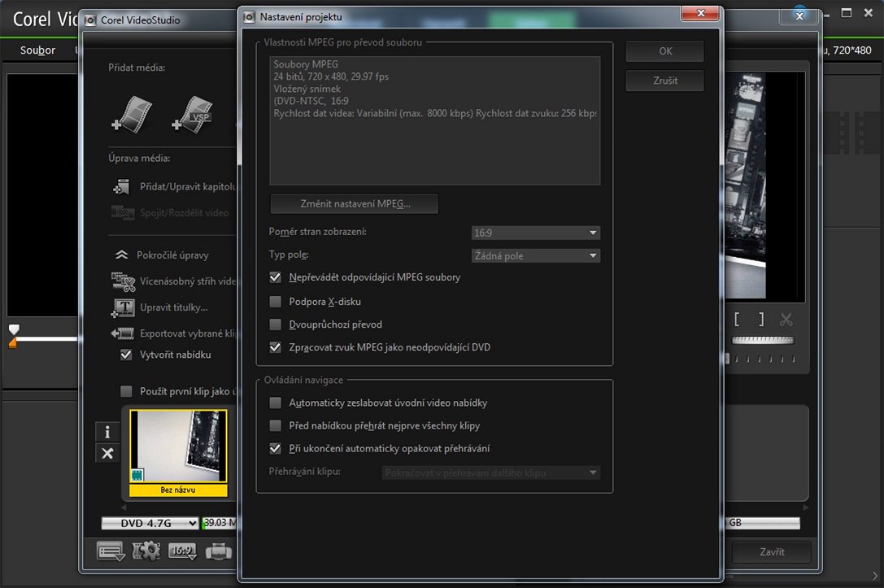Click the edit titles T icon
The height and width of the screenshot is (588, 884).
[123, 307]
